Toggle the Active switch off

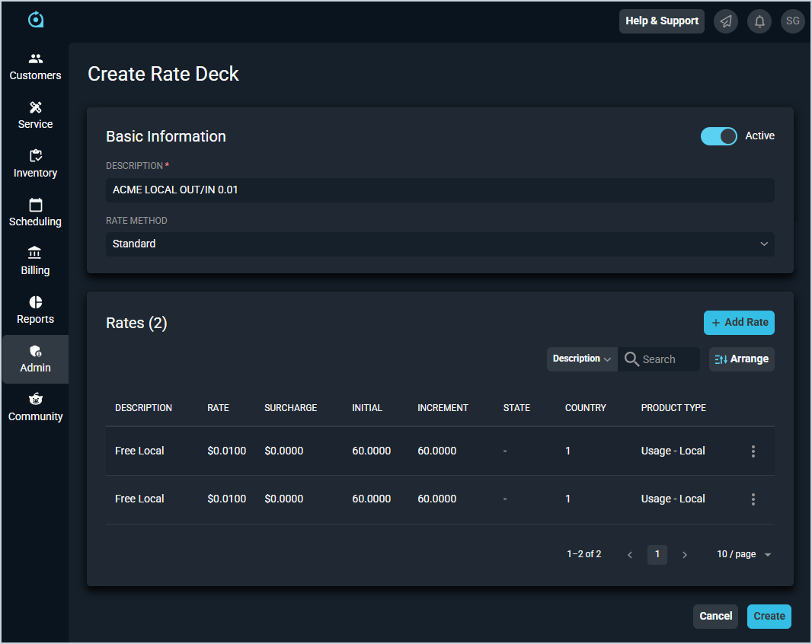(x=718, y=136)
